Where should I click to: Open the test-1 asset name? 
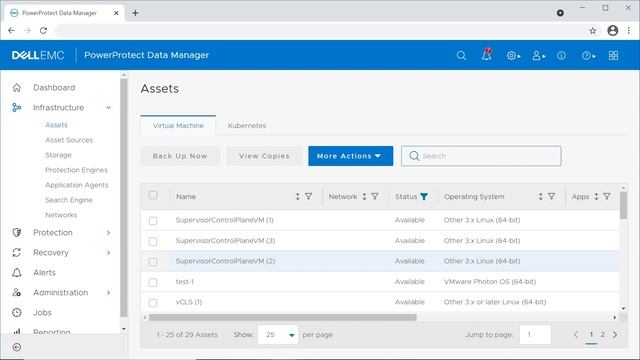184,282
